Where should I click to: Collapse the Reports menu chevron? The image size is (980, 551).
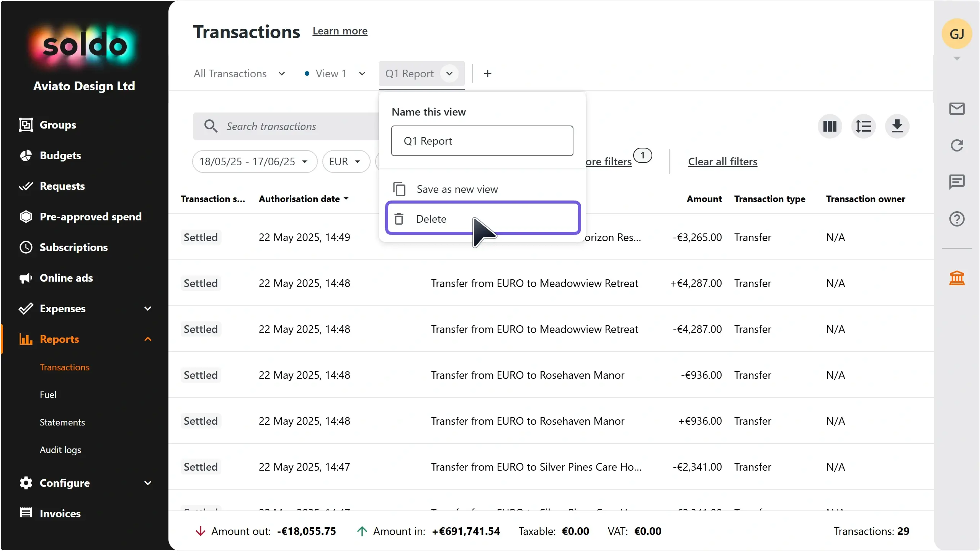click(148, 339)
